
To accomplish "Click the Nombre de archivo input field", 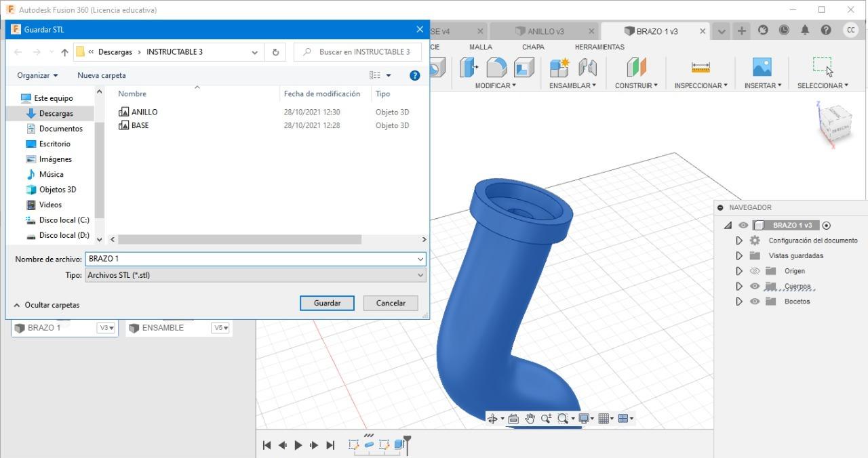I will coord(256,259).
